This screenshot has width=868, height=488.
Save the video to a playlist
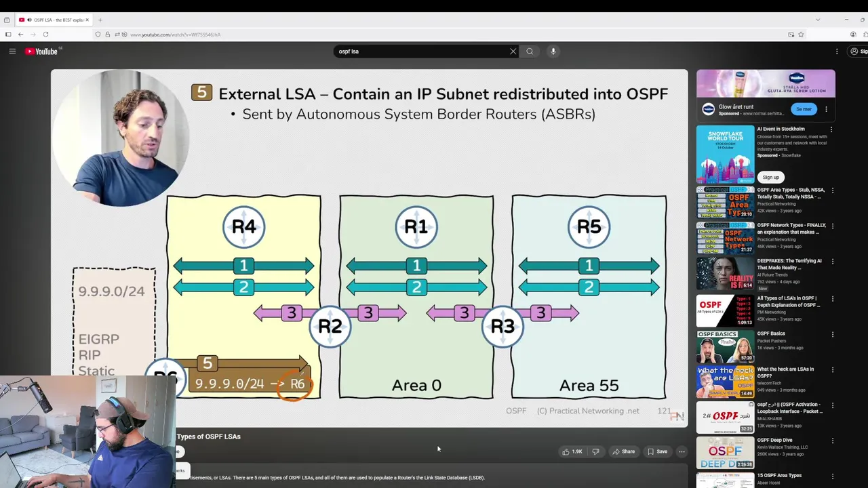[x=657, y=451]
